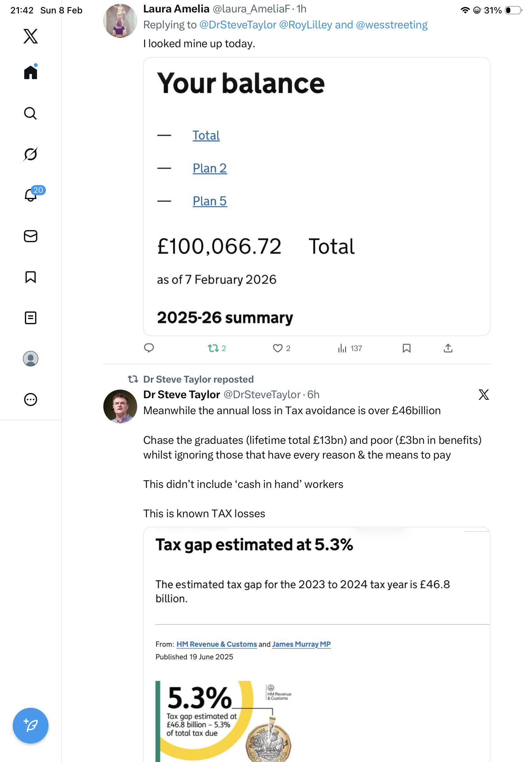Screen dimensions: 532x762
Task: Open the Home feed icon
Action: coord(31,72)
